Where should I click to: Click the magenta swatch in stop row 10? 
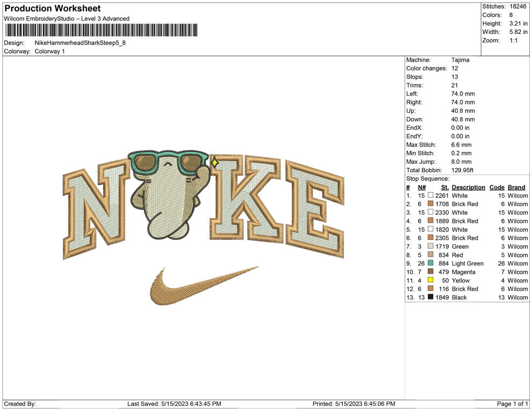pyautogui.click(x=430, y=272)
